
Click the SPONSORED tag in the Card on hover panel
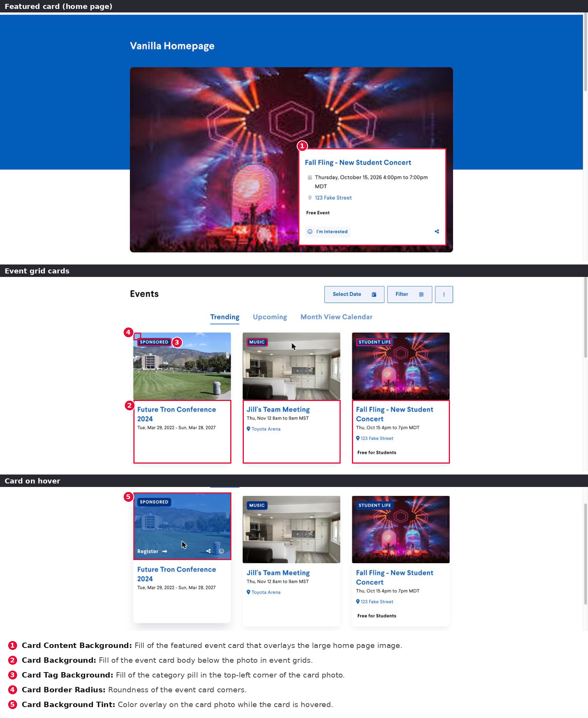click(x=154, y=502)
